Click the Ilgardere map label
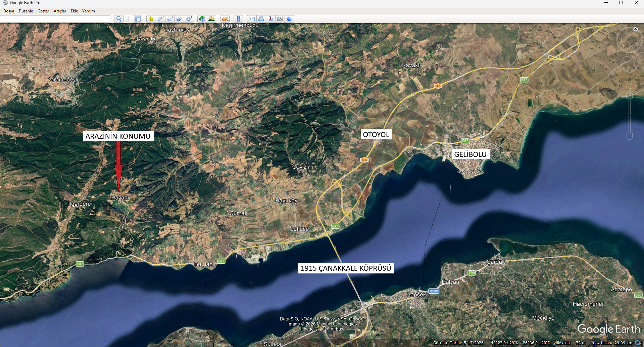The image size is (644, 347). click(80, 204)
